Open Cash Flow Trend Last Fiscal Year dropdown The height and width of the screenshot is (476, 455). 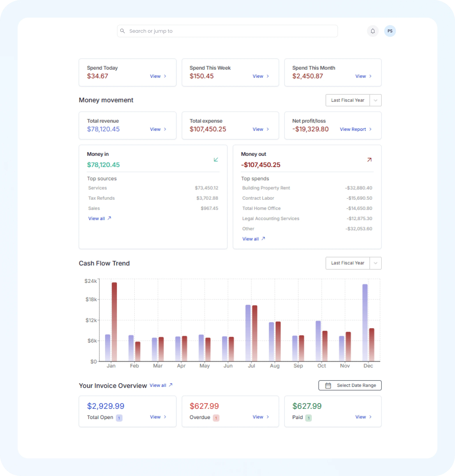pos(353,263)
